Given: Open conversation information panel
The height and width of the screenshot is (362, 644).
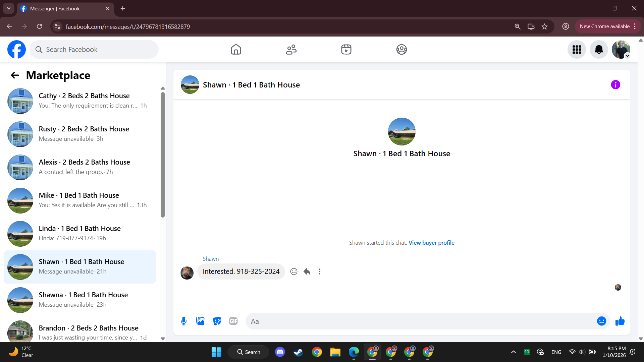Looking at the screenshot, I should (615, 85).
